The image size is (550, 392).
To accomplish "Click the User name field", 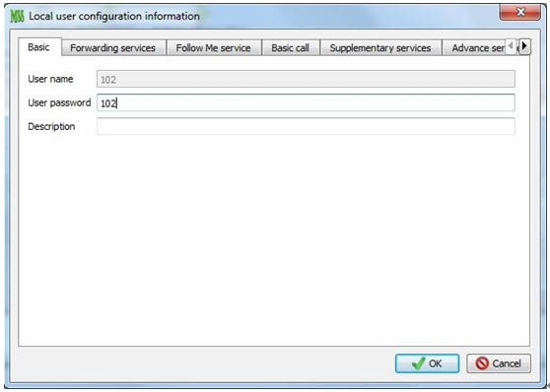I will [x=306, y=79].
